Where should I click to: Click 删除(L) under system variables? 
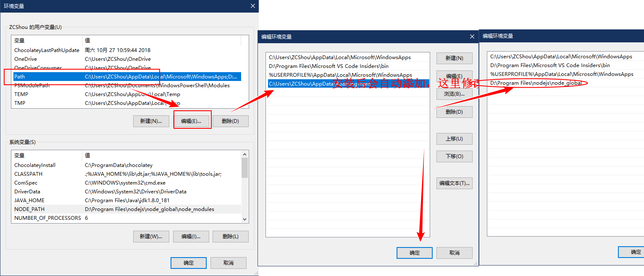click(x=230, y=237)
